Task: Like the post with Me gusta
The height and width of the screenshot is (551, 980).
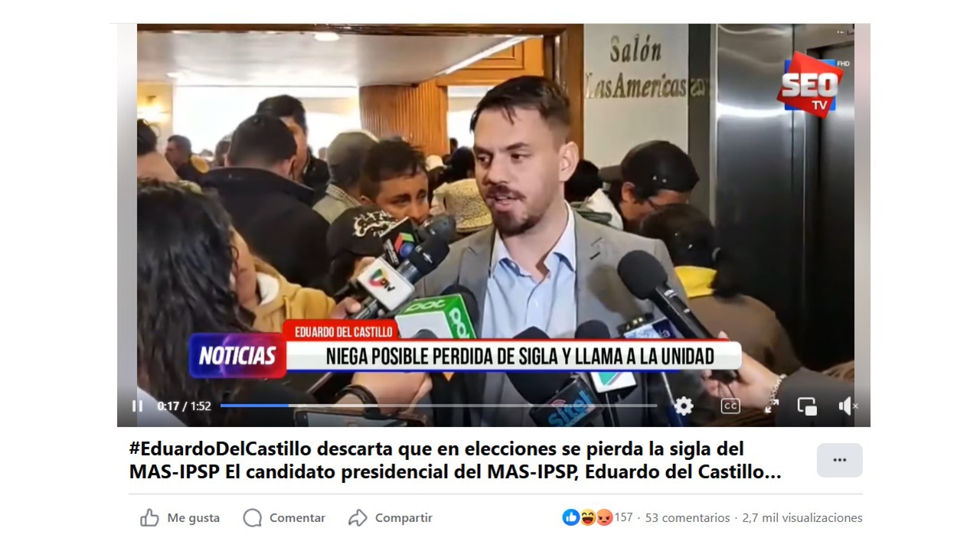Action: [x=180, y=518]
